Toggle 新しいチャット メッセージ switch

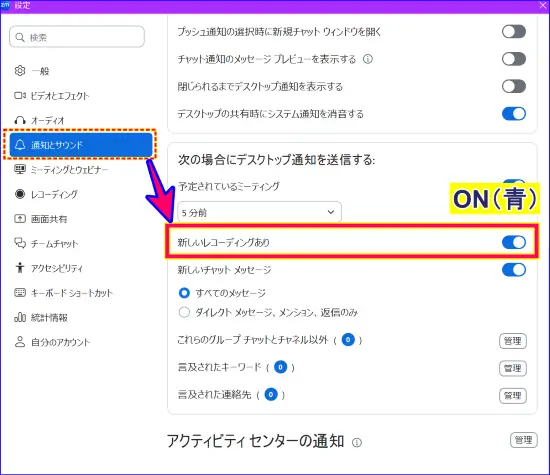pyautogui.click(x=514, y=270)
